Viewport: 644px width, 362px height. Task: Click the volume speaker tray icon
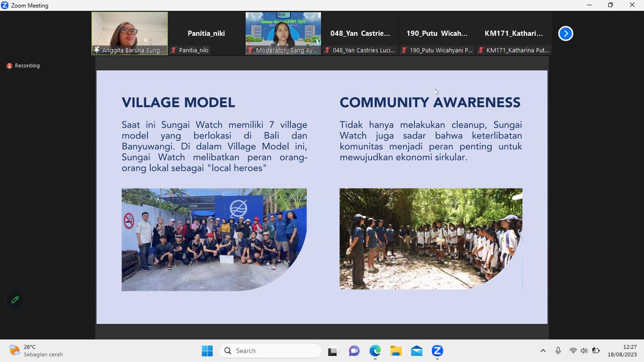[x=584, y=351]
